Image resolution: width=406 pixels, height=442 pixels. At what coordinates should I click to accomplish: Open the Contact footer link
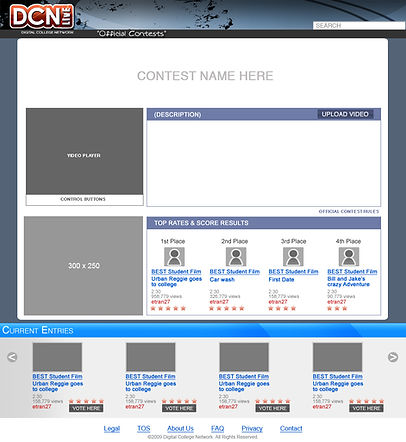[x=291, y=429]
